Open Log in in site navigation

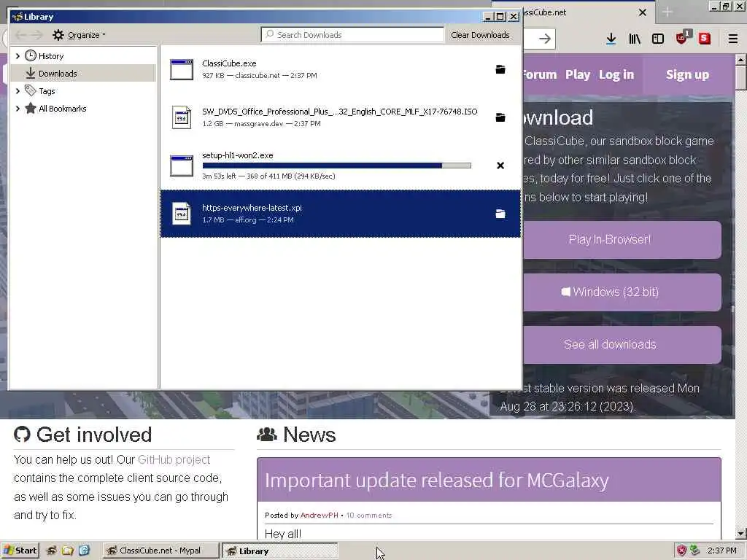click(616, 75)
